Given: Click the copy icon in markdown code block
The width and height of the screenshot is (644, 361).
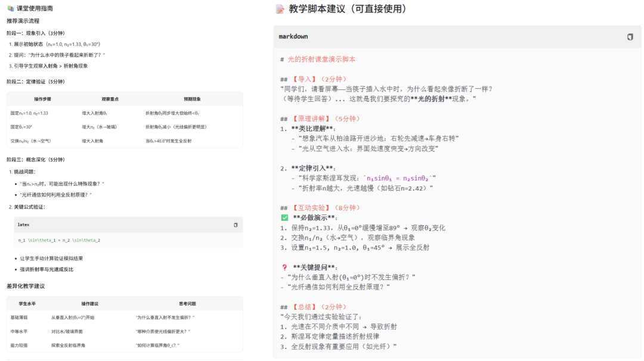Looking at the screenshot, I should [x=630, y=37].
